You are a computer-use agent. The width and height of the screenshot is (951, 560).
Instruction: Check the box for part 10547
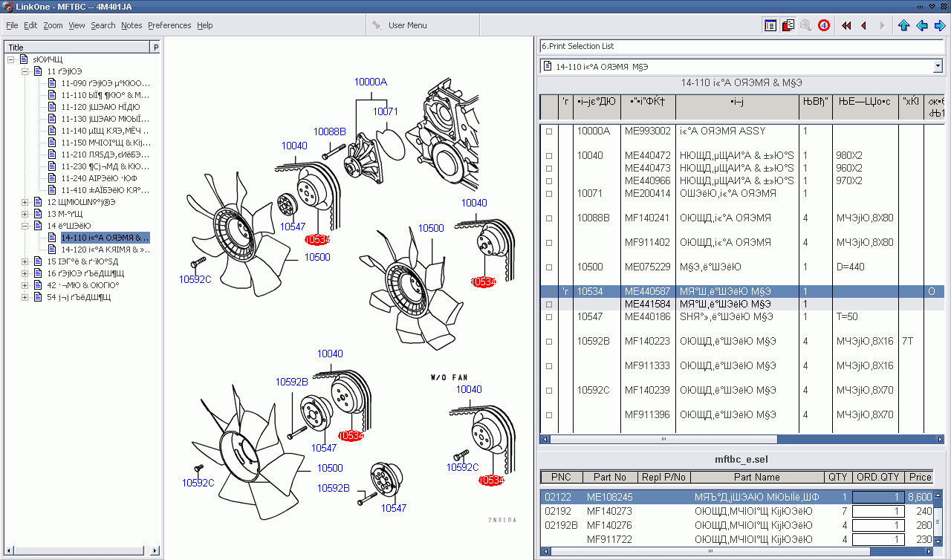(549, 317)
